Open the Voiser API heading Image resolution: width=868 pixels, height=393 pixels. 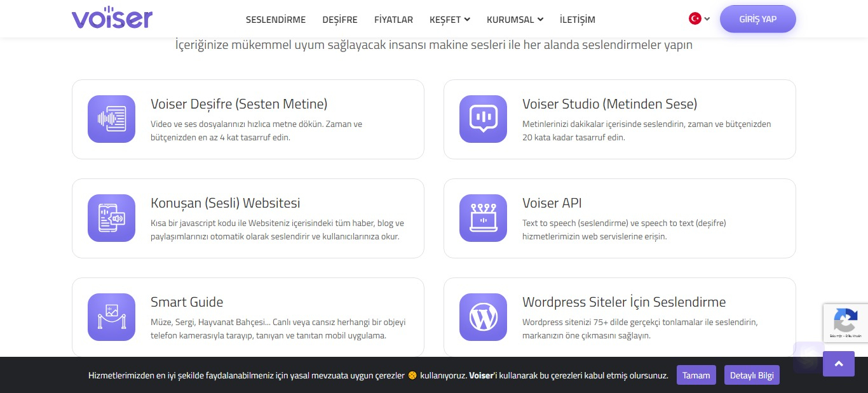coord(552,203)
